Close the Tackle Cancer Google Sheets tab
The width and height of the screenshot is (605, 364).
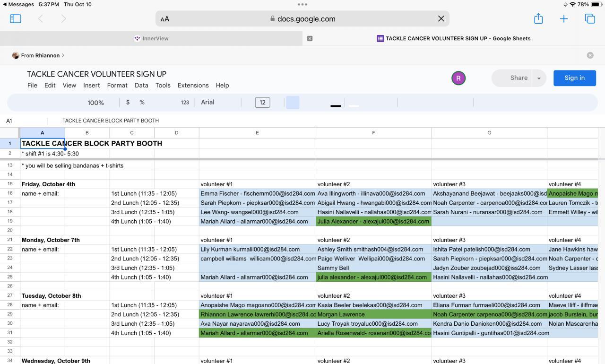(310, 38)
